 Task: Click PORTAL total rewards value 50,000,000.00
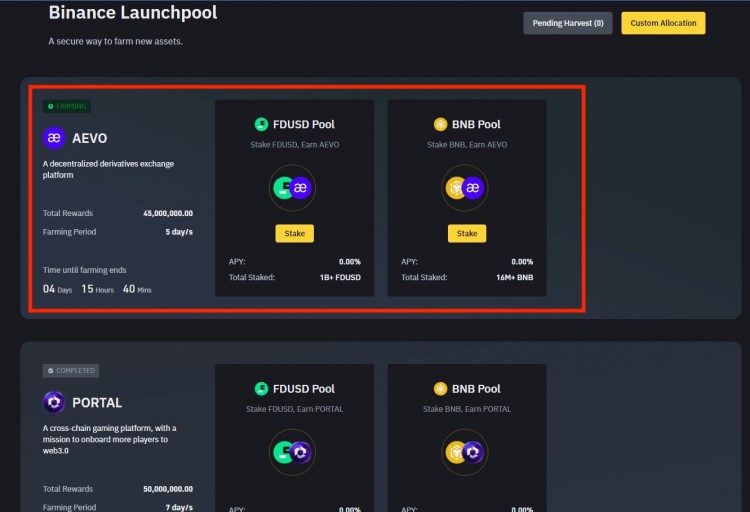(x=168, y=489)
